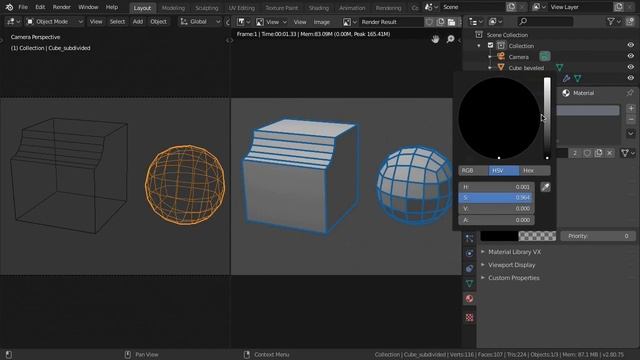Open Object Constraints properties tab icon
Screen dimensions: 640x360
click(x=469, y=269)
